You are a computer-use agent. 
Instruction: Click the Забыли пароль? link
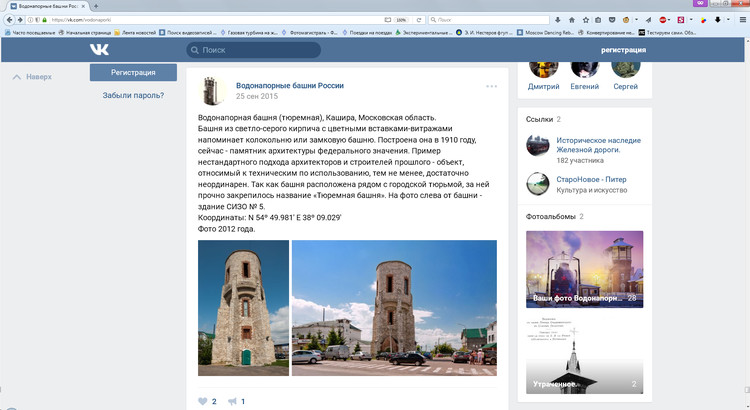click(133, 95)
